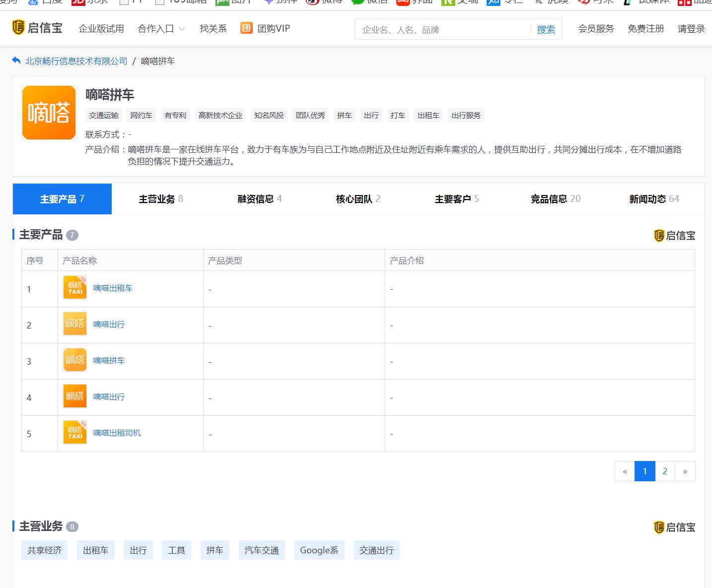The image size is (712, 588).
Task: Open the 嘀嗒出租车 product link
Action: point(113,288)
